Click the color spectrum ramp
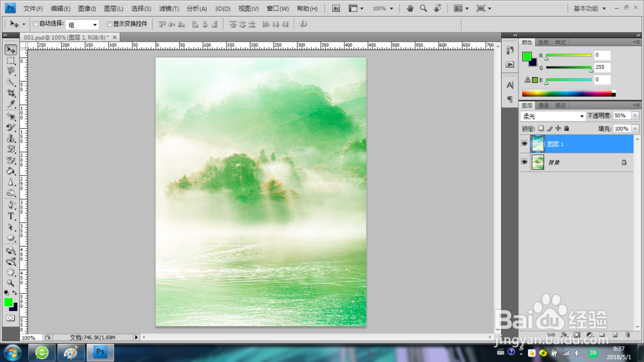This screenshot has width=644, height=362. point(569,93)
